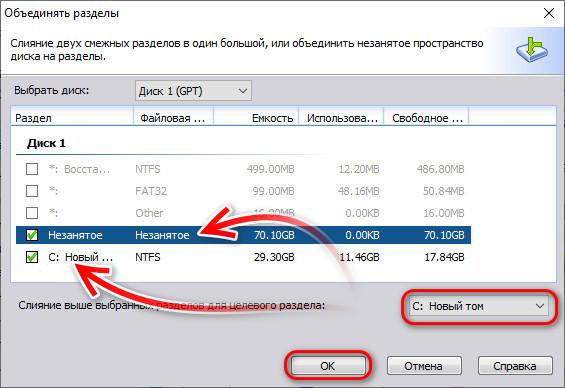Viewport: 565px width, 388px height.
Task: Click the Отмена button
Action: (x=424, y=366)
